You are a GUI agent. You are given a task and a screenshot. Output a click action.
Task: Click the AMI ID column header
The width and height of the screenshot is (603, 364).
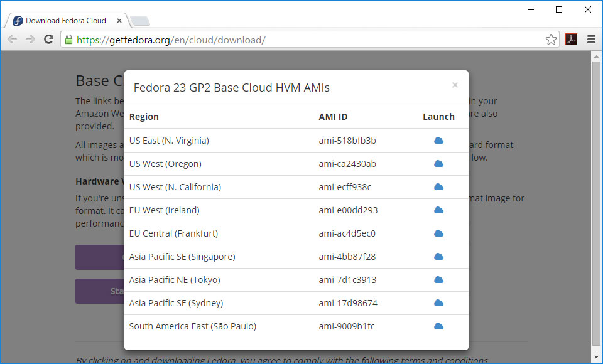pyautogui.click(x=333, y=117)
